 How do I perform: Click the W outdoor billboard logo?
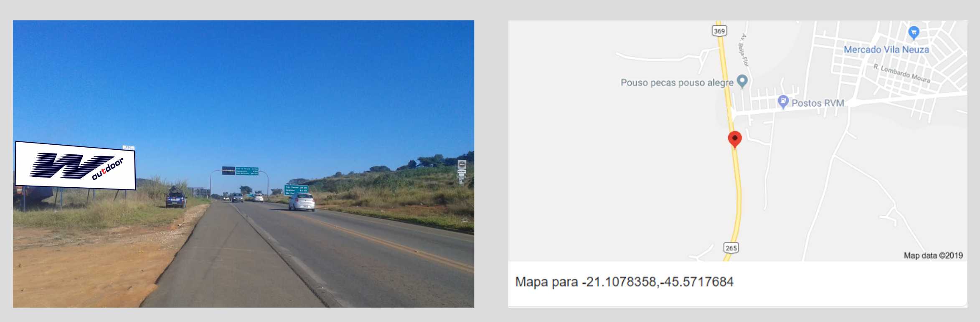76,166
